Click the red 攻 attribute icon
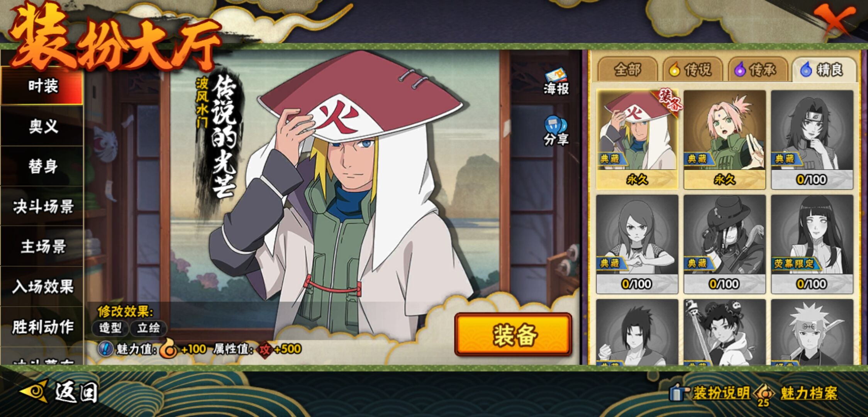Image resolution: width=868 pixels, height=417 pixels. 264,349
